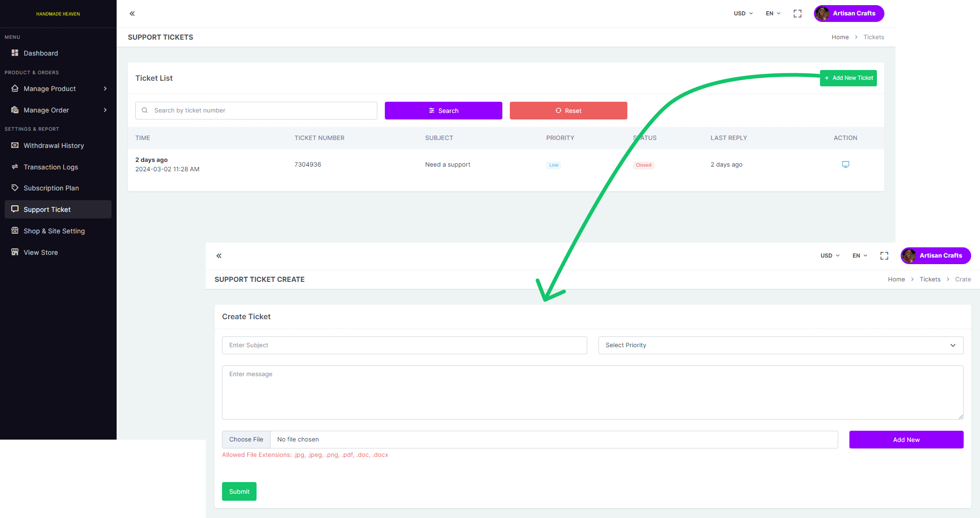Viewport: 980px width, 518px height.
Task: Open Shop & Site Setting menu
Action: (54, 231)
